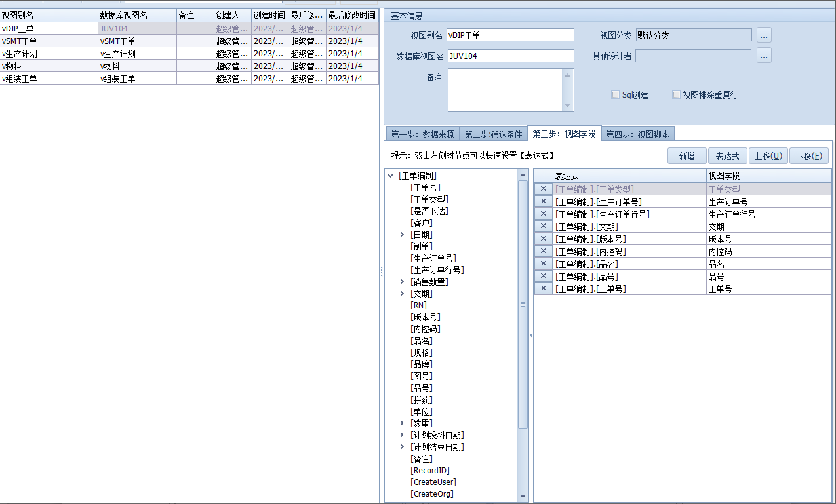836x504 pixels.
Task: Toggle the 视图排除重复行 checkbox
Action: (676, 95)
